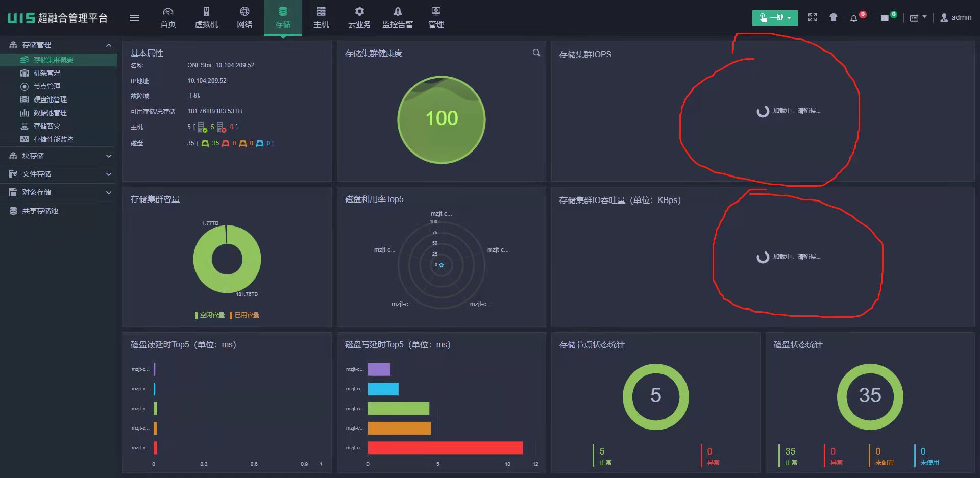This screenshot has width=980, height=478.
Task: Open the 网络 navigation tab
Action: pos(244,18)
